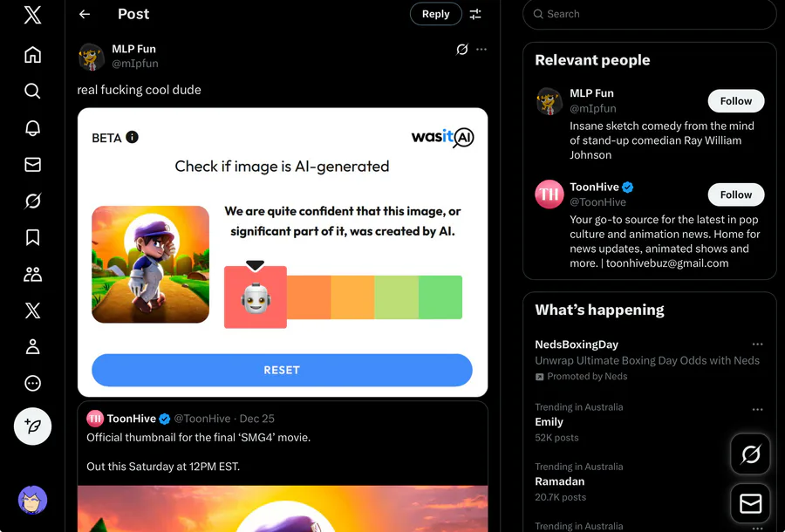Screen dimensions: 785x532
Task: Go back using the back arrow
Action: click(85, 14)
